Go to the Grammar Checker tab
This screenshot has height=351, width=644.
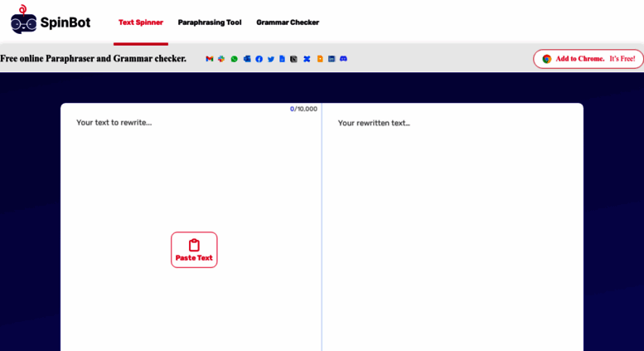pos(288,22)
